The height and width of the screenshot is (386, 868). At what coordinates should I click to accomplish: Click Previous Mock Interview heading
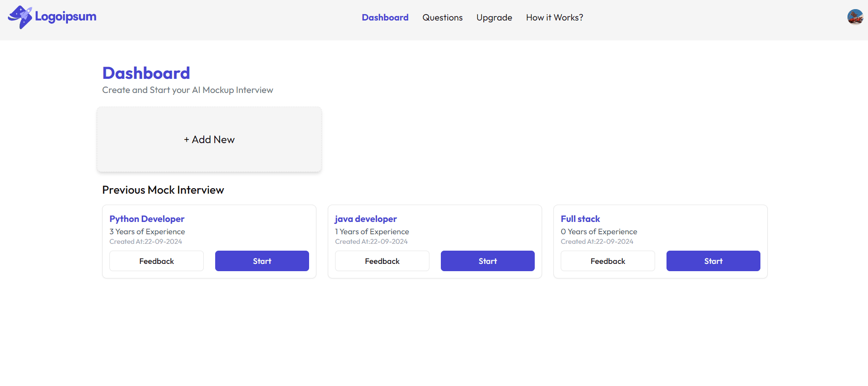pos(163,190)
